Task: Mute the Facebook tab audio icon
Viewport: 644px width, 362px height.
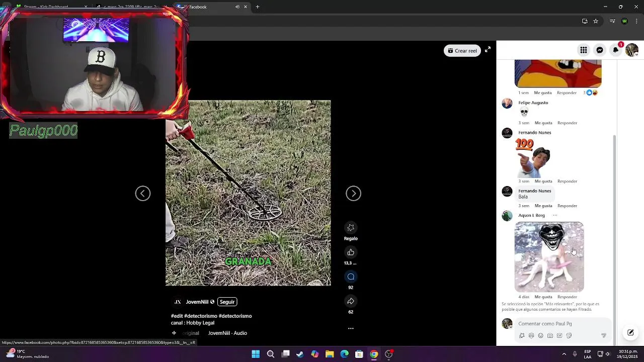Action: pyautogui.click(x=237, y=7)
